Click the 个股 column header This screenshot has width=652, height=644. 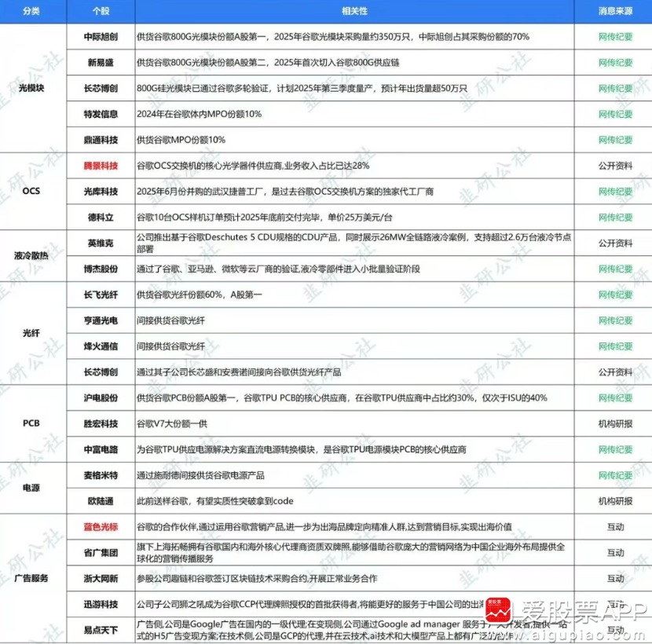click(101, 11)
